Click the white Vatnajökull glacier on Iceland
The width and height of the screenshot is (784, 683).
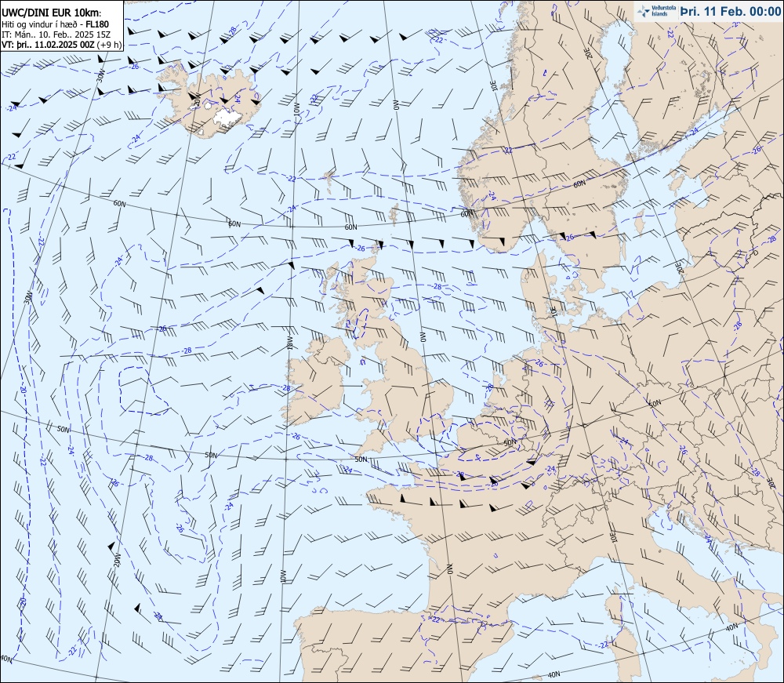pyautogui.click(x=228, y=118)
